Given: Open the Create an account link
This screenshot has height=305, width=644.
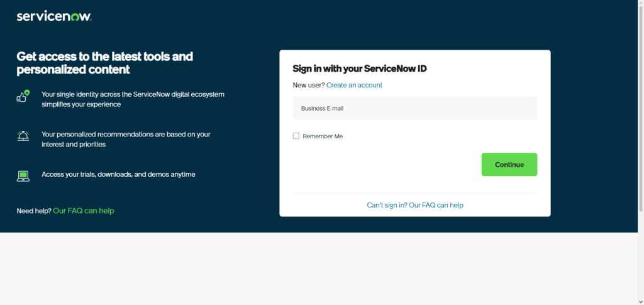Looking at the screenshot, I should click(x=355, y=85).
